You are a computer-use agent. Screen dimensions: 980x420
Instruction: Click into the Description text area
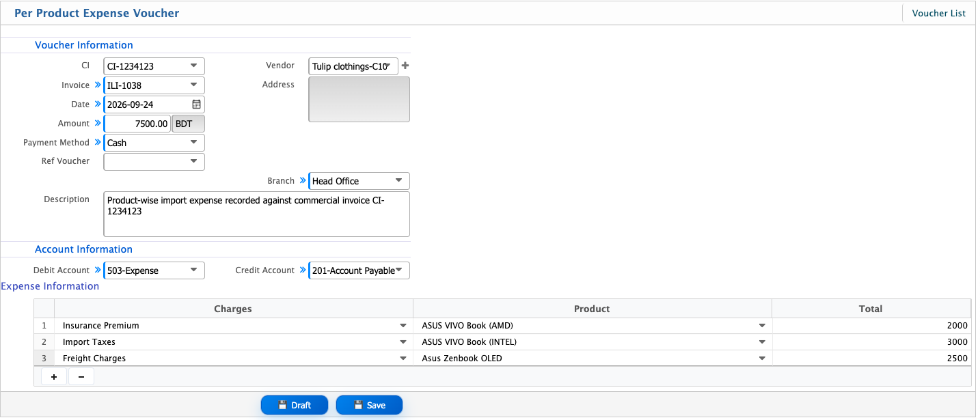coord(256,214)
